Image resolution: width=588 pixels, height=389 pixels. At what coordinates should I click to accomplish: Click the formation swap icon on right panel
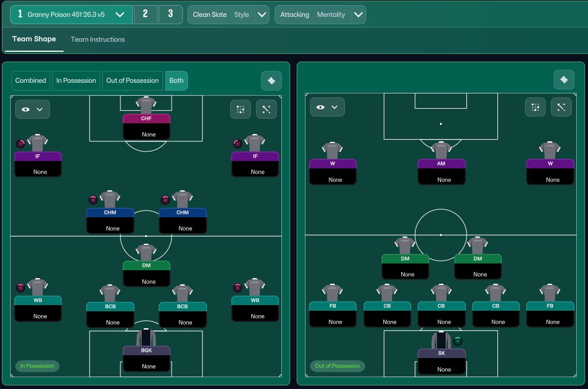click(x=564, y=79)
